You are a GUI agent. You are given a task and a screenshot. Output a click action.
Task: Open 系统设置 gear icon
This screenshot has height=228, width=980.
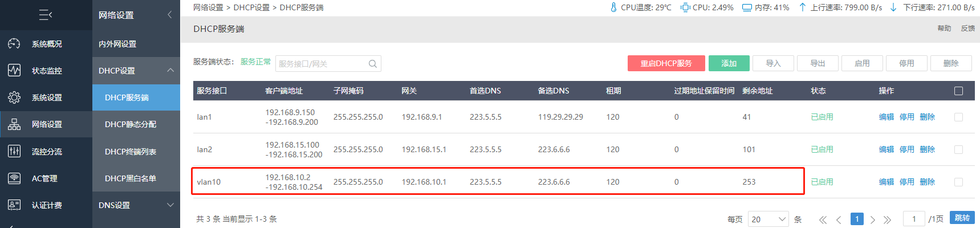tap(14, 97)
